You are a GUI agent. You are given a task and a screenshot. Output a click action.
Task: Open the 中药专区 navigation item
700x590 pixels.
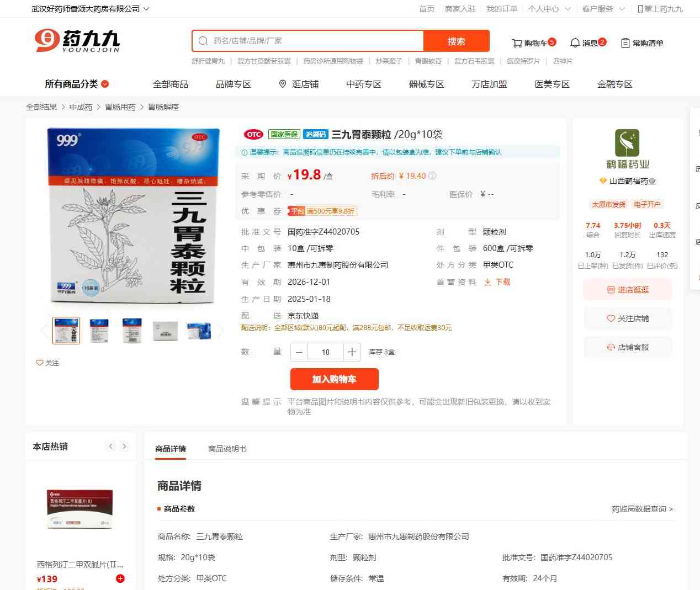point(363,84)
